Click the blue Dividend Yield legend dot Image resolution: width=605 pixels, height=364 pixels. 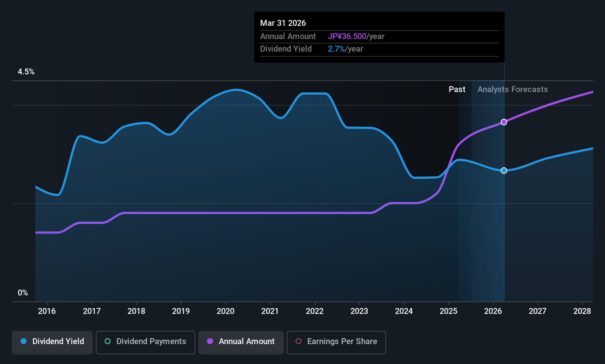pyautogui.click(x=24, y=341)
